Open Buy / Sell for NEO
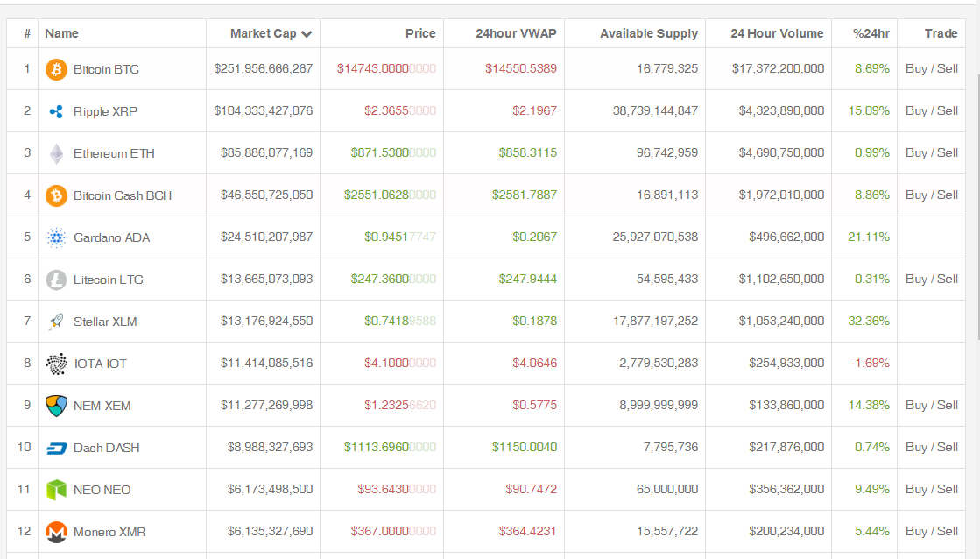The height and width of the screenshot is (559, 980). (x=931, y=489)
